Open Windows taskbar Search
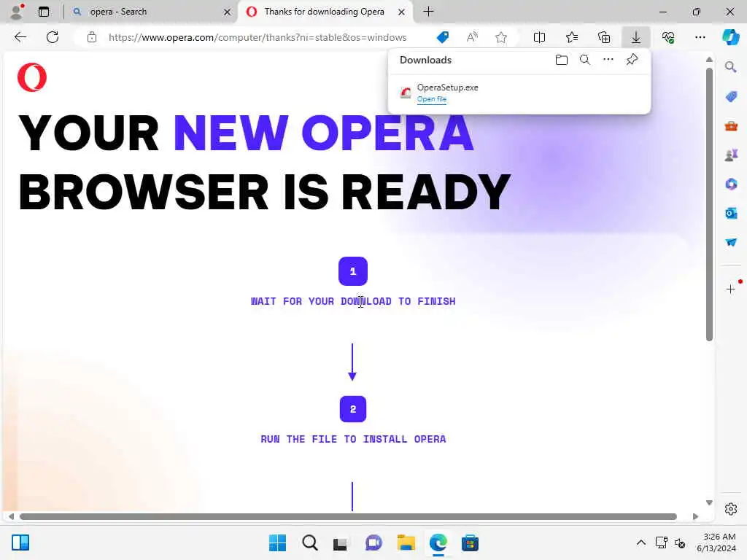This screenshot has width=747, height=560. [309, 542]
